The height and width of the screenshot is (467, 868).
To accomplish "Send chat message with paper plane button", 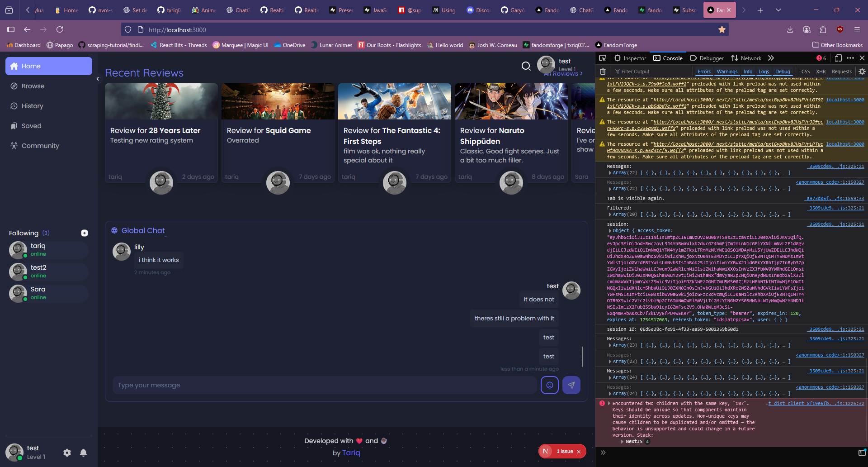I will click(571, 385).
